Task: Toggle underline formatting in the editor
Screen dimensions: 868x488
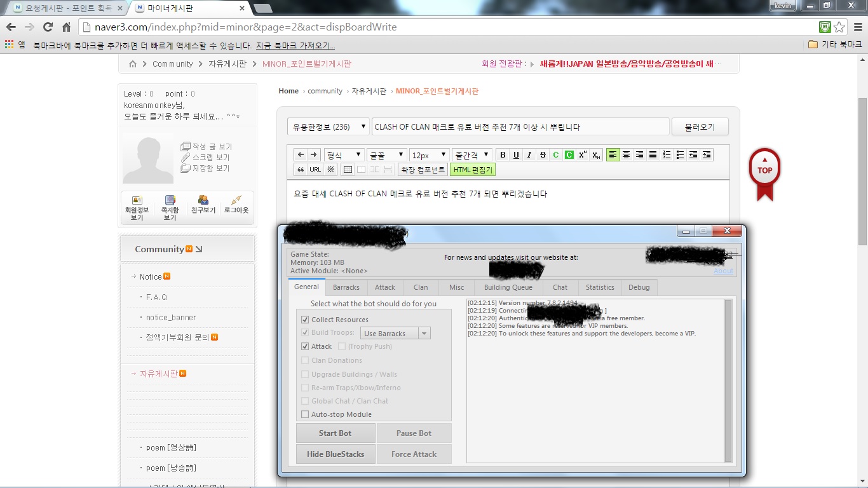Action: 516,155
